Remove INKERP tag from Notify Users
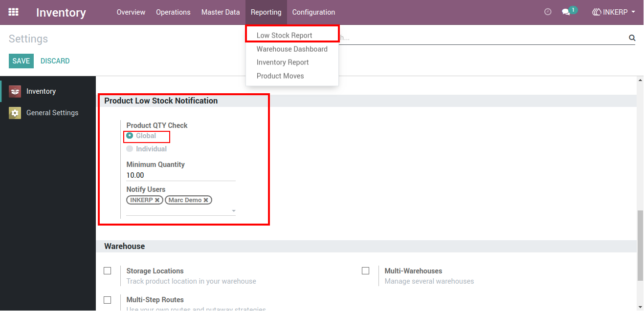Viewport: 644px width, 311px height. [x=157, y=200]
